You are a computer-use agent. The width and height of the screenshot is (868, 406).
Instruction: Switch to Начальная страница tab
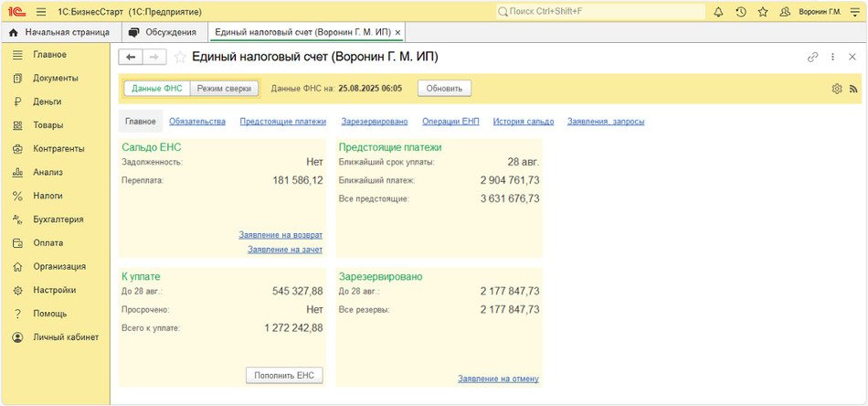tap(59, 33)
